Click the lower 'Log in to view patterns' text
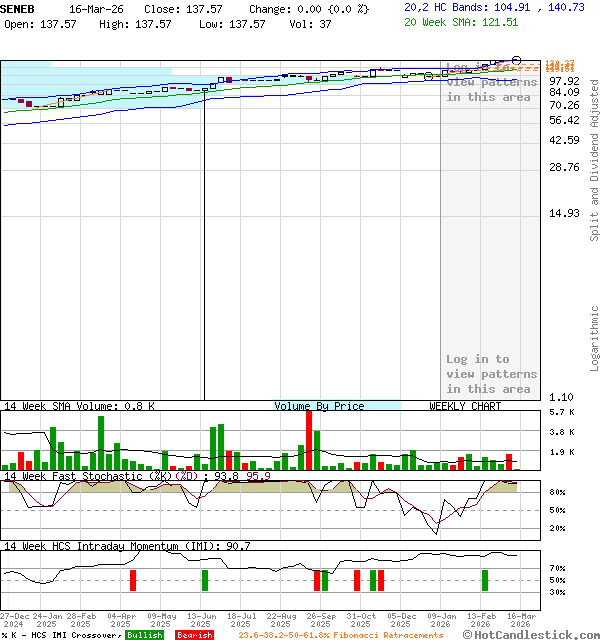600x640 pixels. [x=491, y=374]
